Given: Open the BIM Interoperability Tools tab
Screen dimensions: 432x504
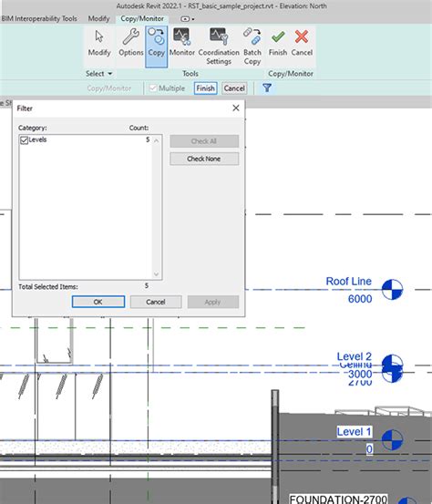Looking at the screenshot, I should (x=39, y=18).
